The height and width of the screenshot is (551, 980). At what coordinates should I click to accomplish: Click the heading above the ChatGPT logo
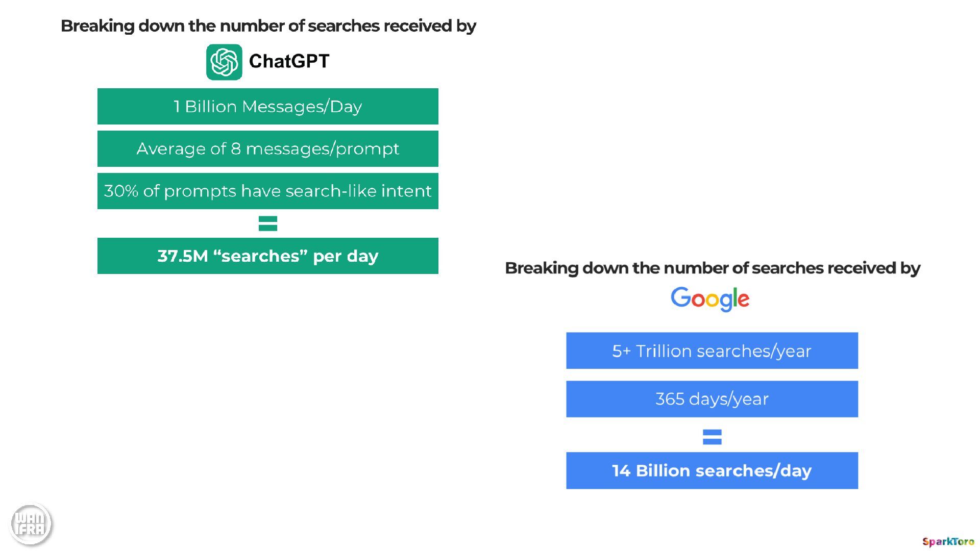coord(268,26)
